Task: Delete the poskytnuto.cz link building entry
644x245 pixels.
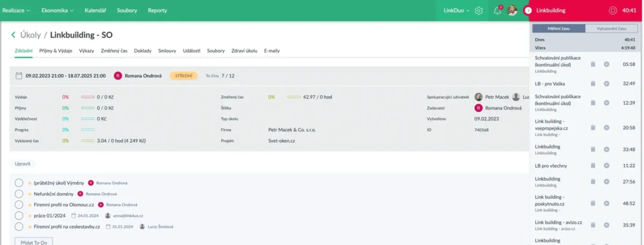Action: (x=593, y=203)
